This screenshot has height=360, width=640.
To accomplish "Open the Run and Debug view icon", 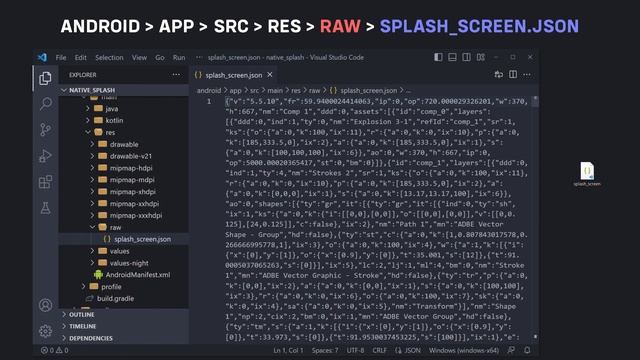I will point(45,156).
